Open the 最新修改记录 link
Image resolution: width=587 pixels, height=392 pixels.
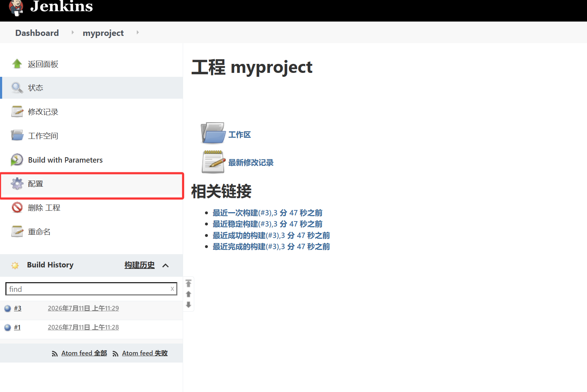click(251, 163)
